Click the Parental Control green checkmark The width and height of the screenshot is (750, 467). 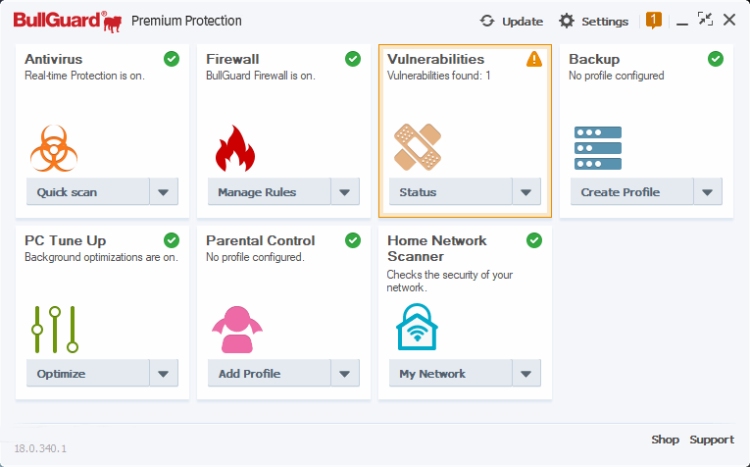(x=353, y=240)
